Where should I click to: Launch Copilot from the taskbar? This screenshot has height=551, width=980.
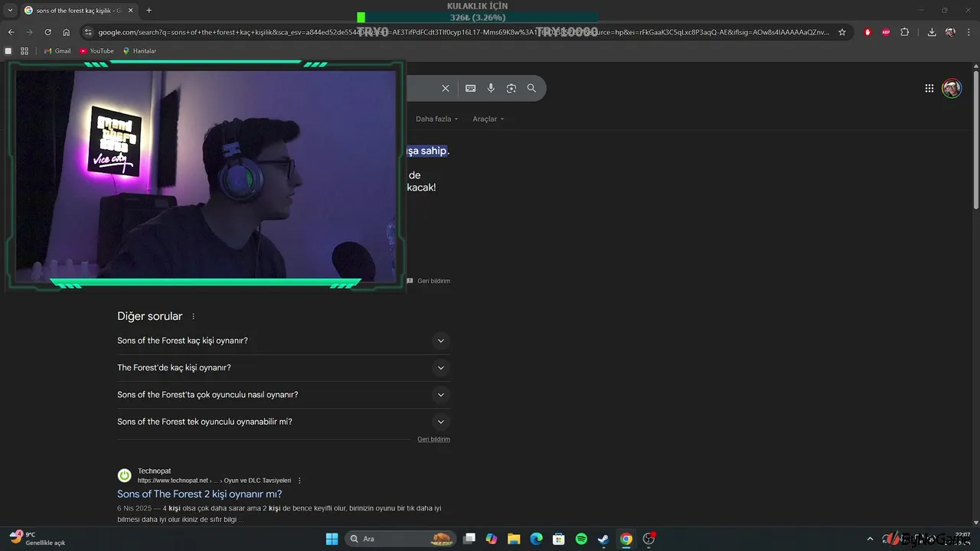(492, 539)
